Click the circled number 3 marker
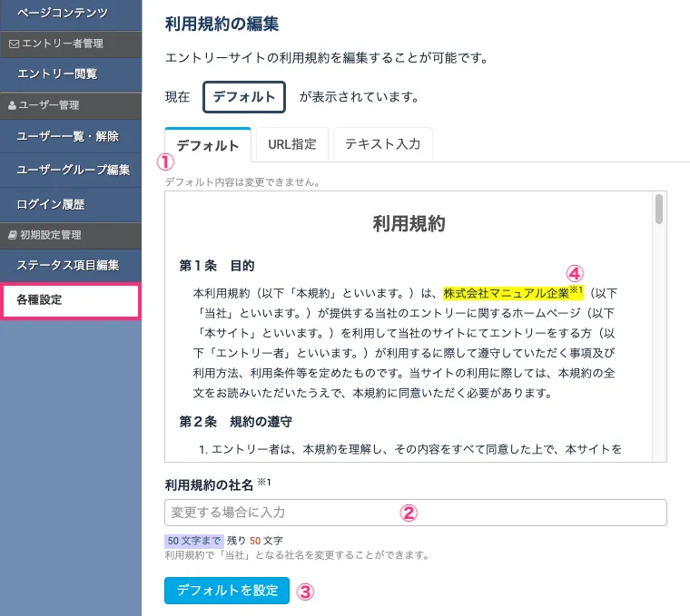Viewport: 690px width, 616px height. tap(306, 591)
